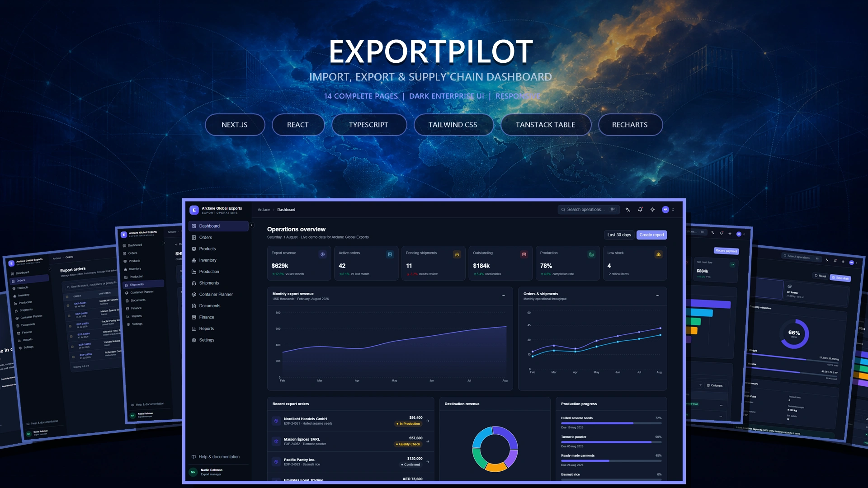Open the Maison Épices SARL order arrow
Viewport: 868px width, 488px height.
point(428,441)
